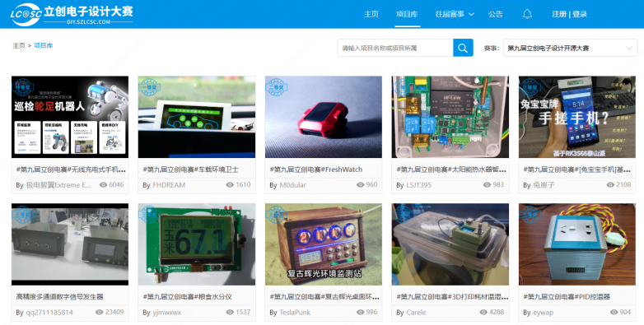Click the magnifier search button
The height and width of the screenshot is (325, 644).
pos(463,48)
